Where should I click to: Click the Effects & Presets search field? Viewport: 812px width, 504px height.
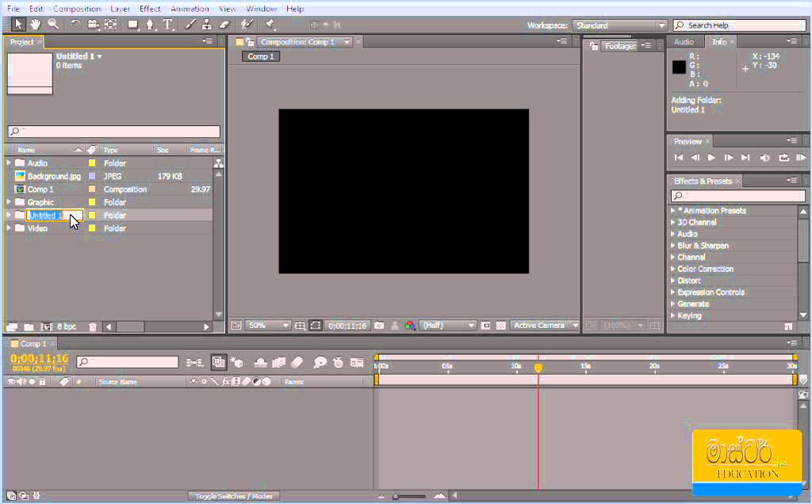738,196
